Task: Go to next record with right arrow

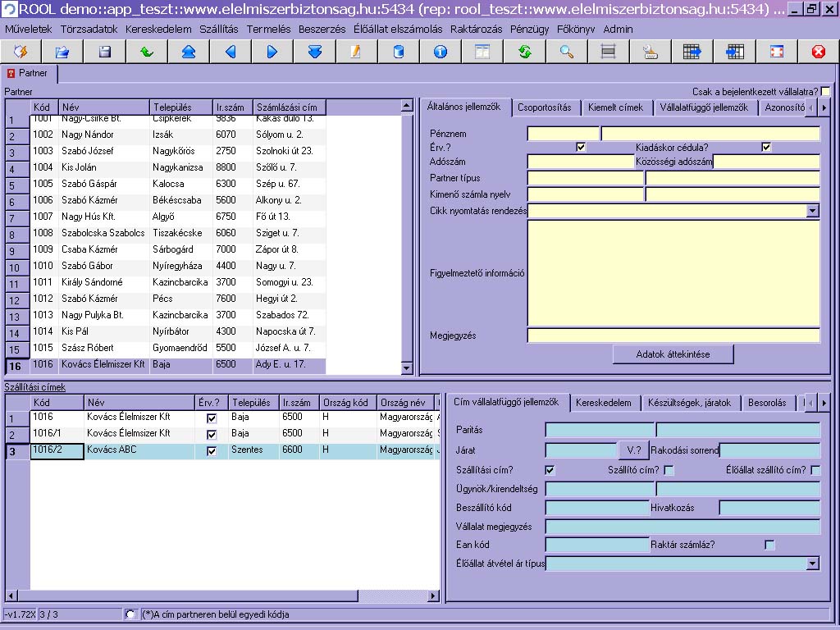Action: coord(272,52)
